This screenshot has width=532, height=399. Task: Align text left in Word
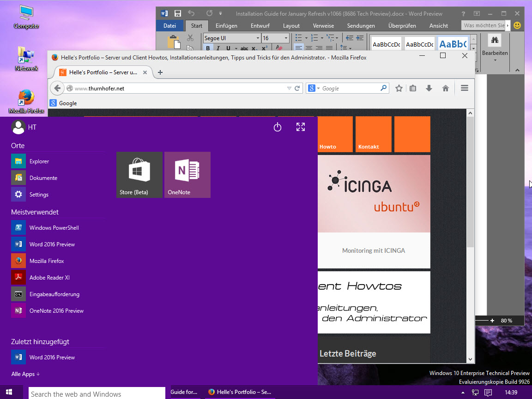tap(299, 48)
